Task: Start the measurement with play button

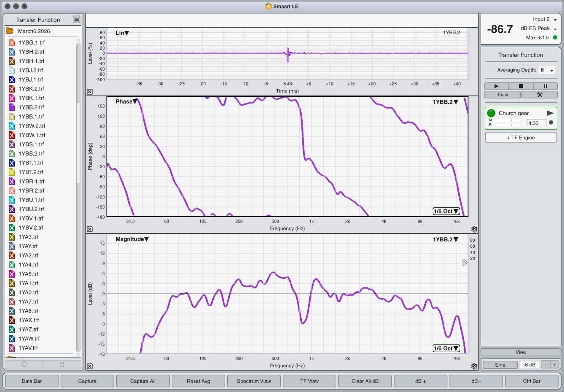Action: pyautogui.click(x=496, y=86)
